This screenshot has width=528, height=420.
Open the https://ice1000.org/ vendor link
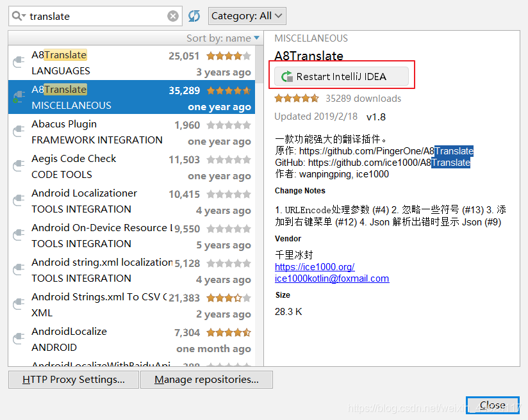[315, 267]
